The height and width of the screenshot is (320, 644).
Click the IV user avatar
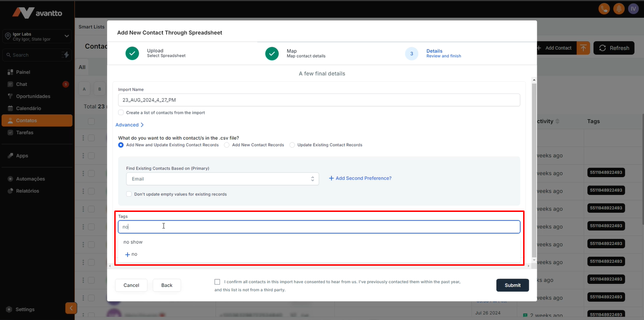pos(633,9)
